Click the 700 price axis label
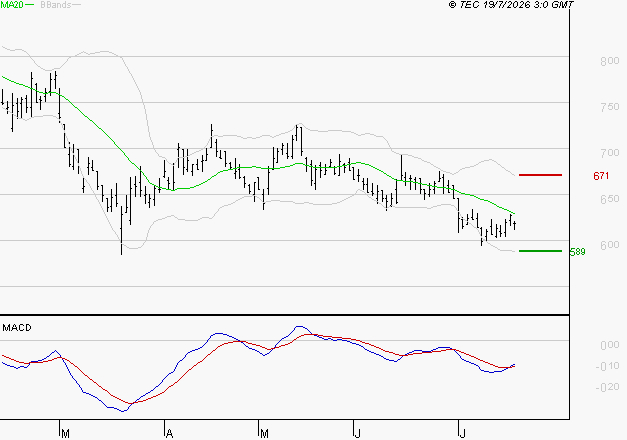Viewport: 627px width, 440px height. click(x=610, y=153)
